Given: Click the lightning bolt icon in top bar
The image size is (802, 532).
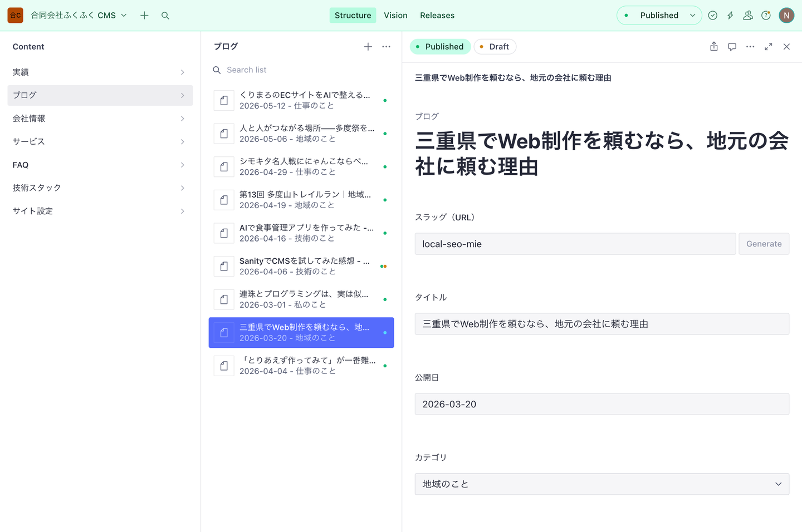Looking at the screenshot, I should point(730,16).
